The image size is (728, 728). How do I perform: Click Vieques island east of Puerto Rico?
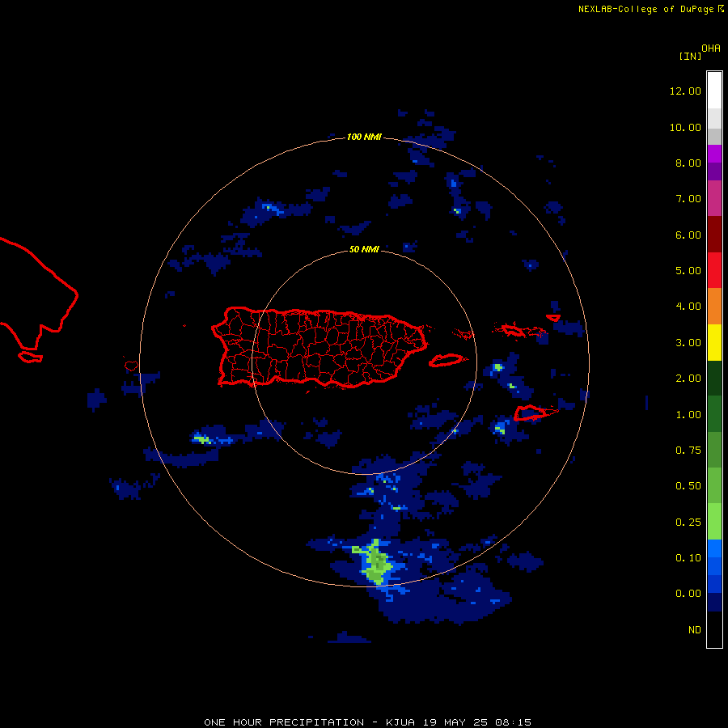click(x=447, y=360)
